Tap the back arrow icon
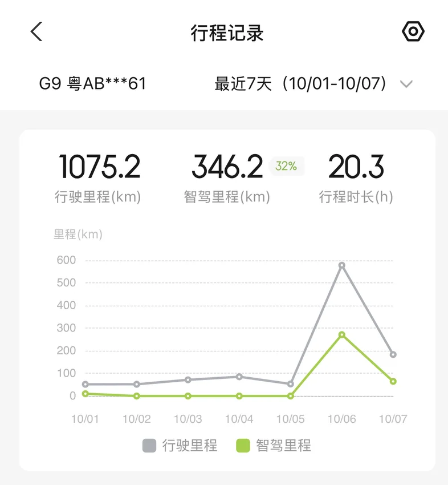This screenshot has width=448, height=485. click(x=36, y=32)
